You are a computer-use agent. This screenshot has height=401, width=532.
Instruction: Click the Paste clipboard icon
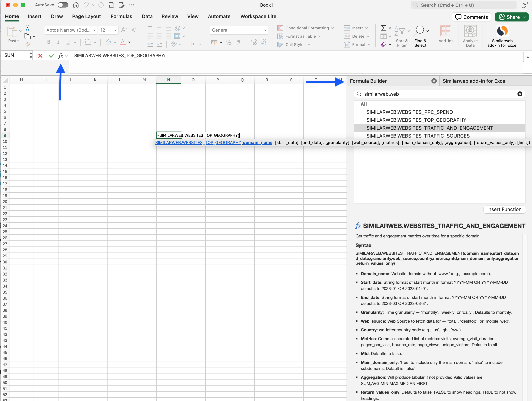12,31
